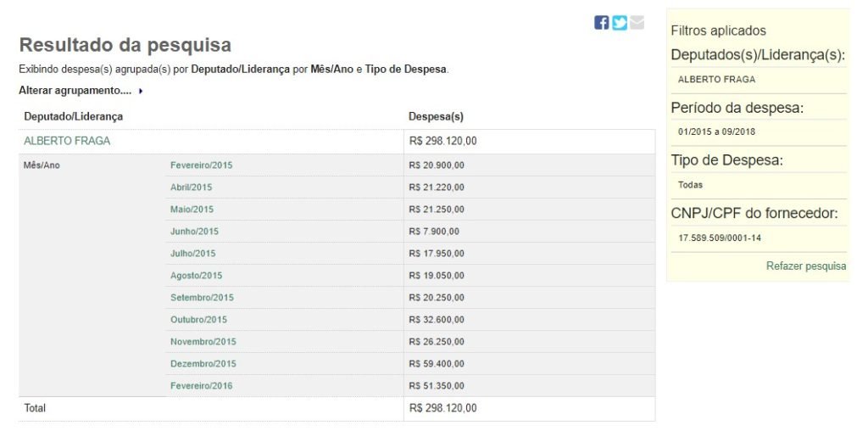Image resolution: width=868 pixels, height=442 pixels.
Task: Share results on Facebook icon
Action: (601, 23)
